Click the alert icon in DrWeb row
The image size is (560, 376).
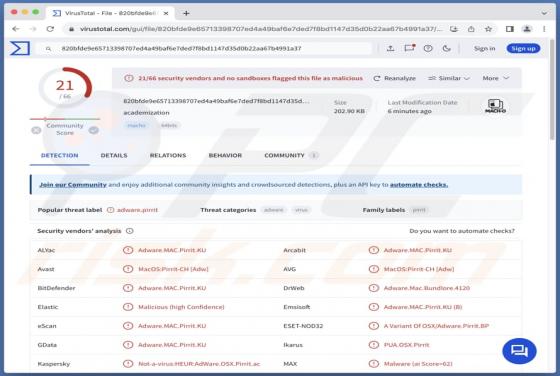coord(374,288)
